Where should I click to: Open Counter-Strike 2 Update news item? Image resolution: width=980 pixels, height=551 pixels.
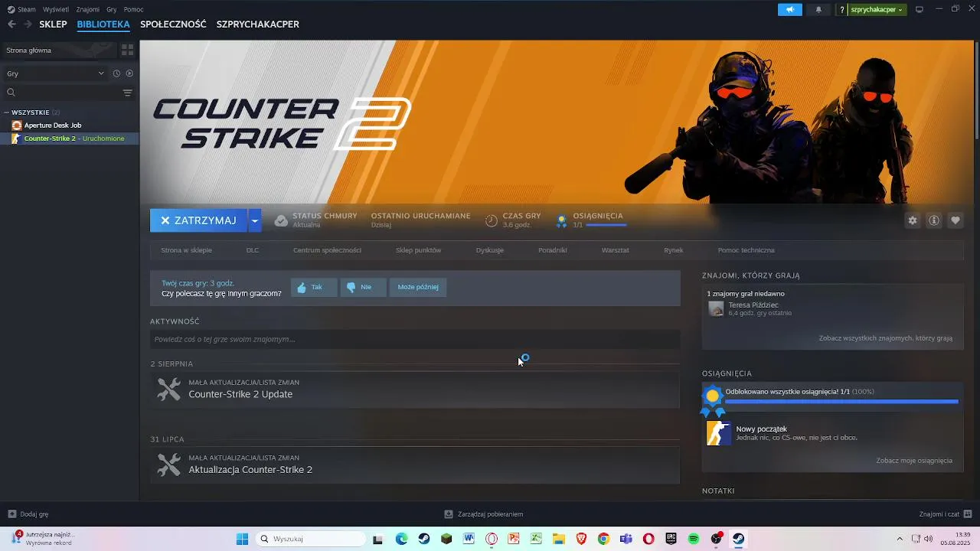pyautogui.click(x=415, y=390)
